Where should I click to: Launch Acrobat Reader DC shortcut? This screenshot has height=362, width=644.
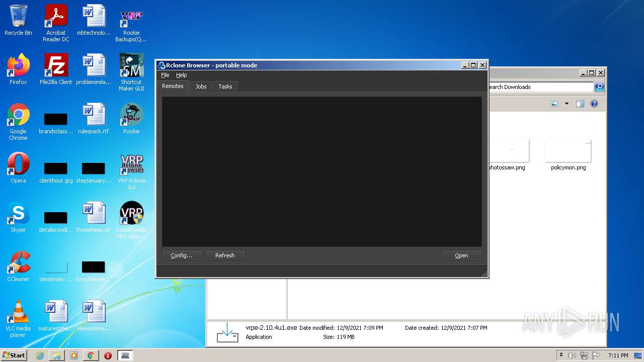pos(56,23)
